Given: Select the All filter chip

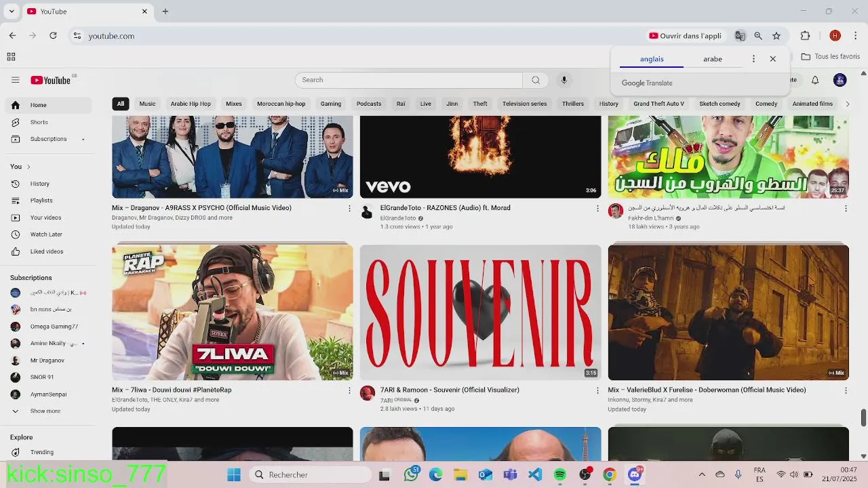Looking at the screenshot, I should (120, 104).
